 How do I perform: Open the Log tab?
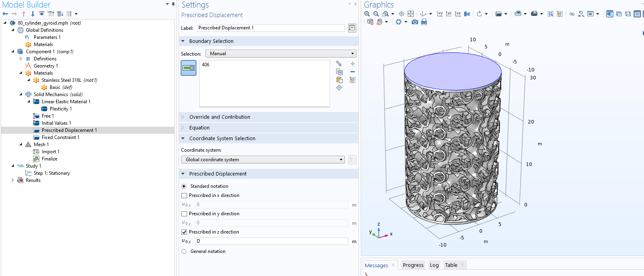tap(434, 265)
